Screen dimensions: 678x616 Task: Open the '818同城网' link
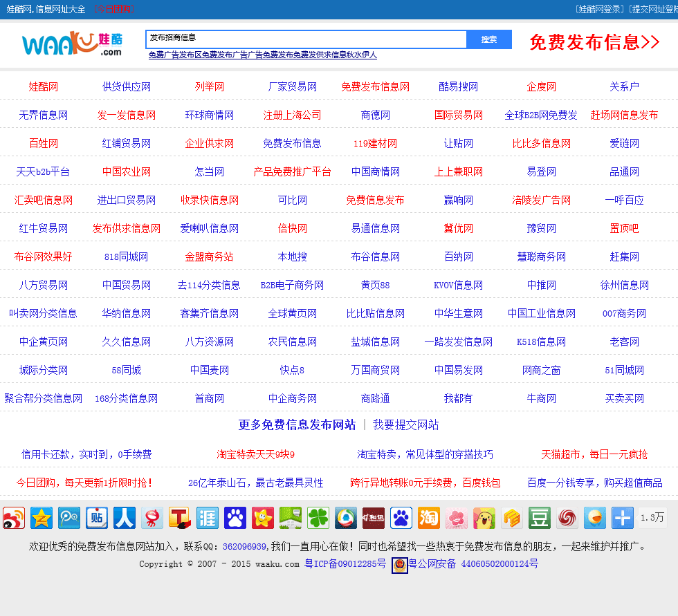point(126,257)
